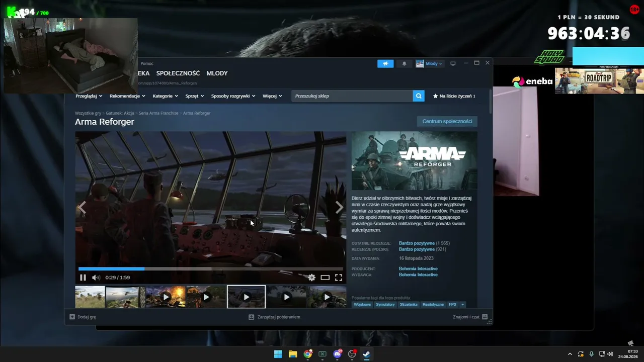Open recent reviews 'Bardzo pozytywne' (1 565)
Viewport: 644px width, 362px height.
(417, 243)
